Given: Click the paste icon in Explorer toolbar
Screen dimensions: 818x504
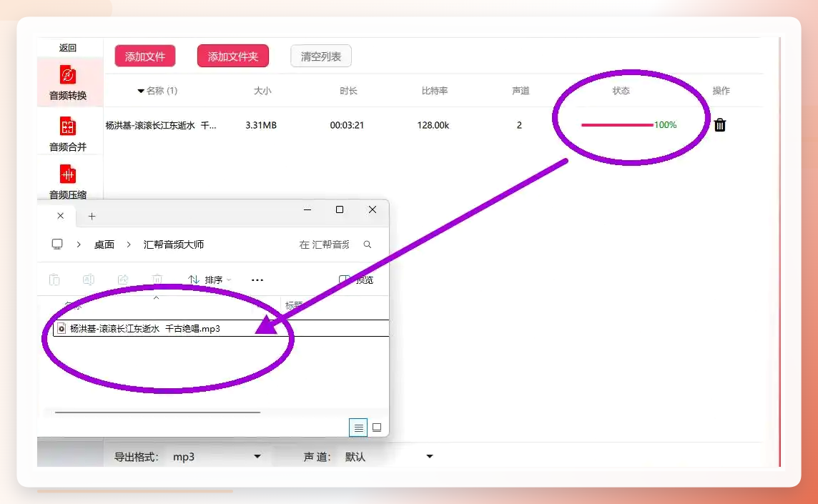Looking at the screenshot, I should [x=54, y=280].
